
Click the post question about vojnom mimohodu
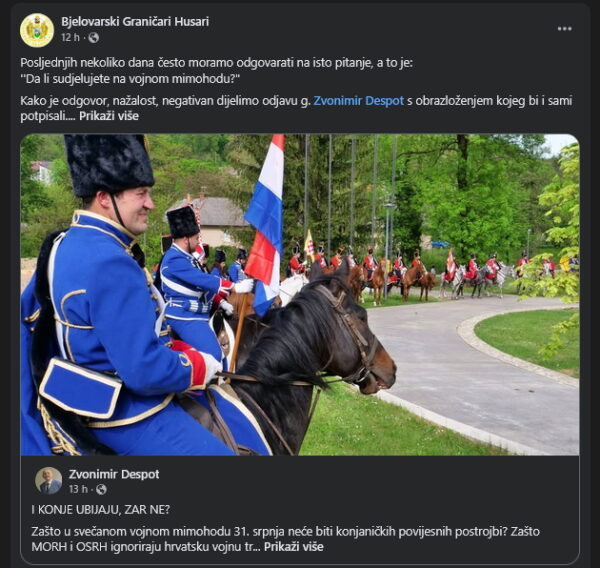pos(130,79)
